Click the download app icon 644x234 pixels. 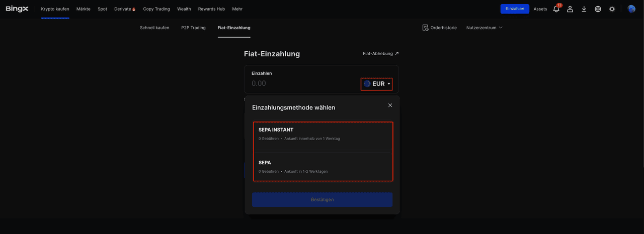click(584, 9)
